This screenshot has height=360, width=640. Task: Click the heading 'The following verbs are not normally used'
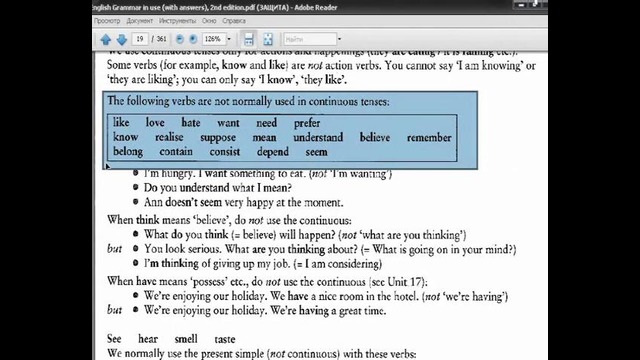[x=248, y=101]
